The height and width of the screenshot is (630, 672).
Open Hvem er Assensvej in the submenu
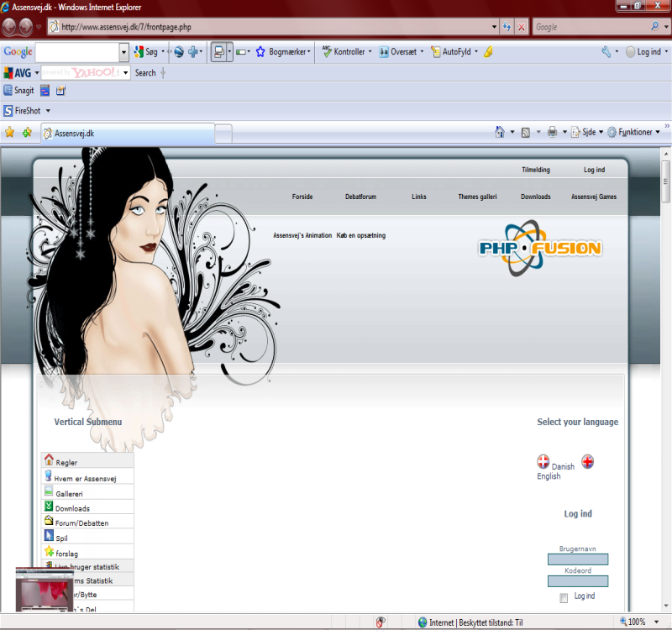pyautogui.click(x=87, y=476)
